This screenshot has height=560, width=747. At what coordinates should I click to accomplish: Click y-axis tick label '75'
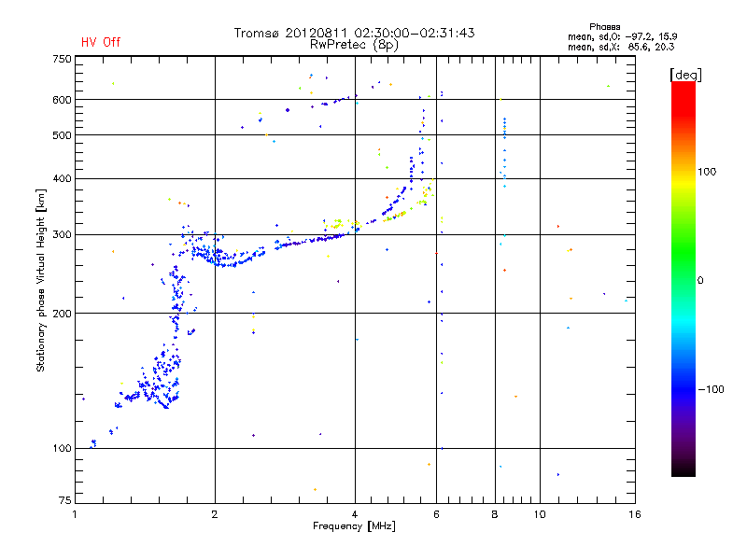coord(65,500)
